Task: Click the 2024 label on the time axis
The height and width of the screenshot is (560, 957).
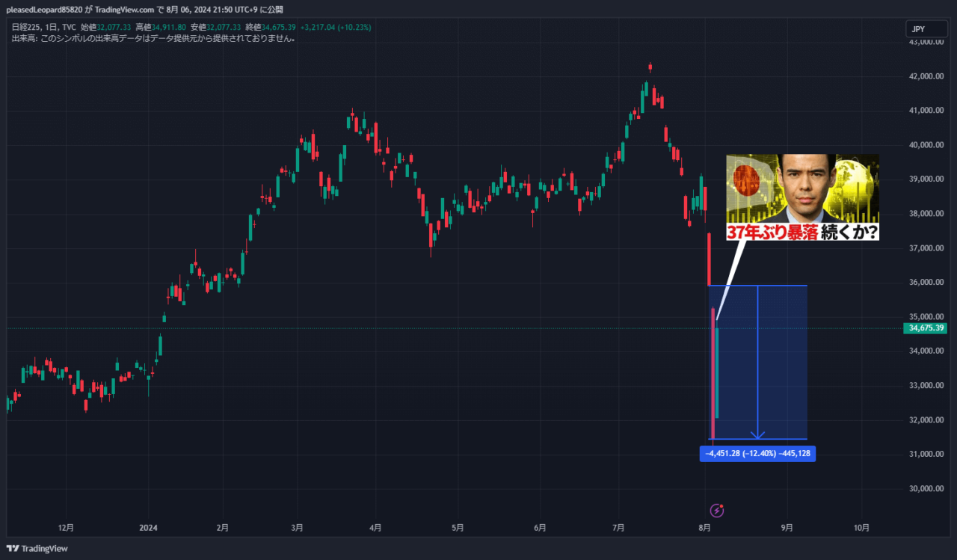Action: [148, 527]
